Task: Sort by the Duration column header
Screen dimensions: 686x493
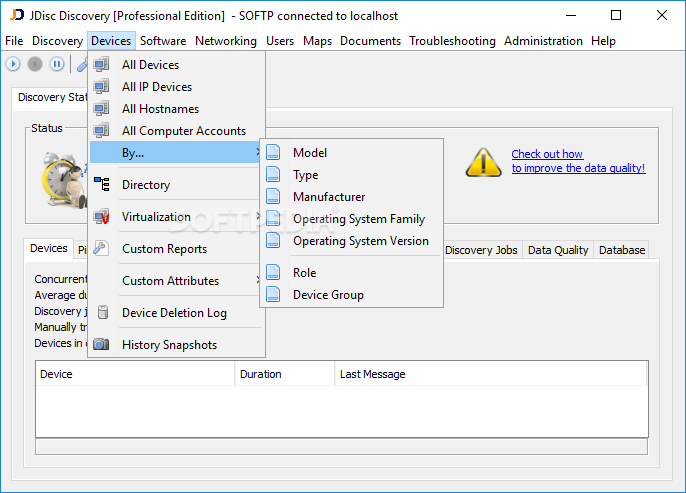Action: click(285, 374)
